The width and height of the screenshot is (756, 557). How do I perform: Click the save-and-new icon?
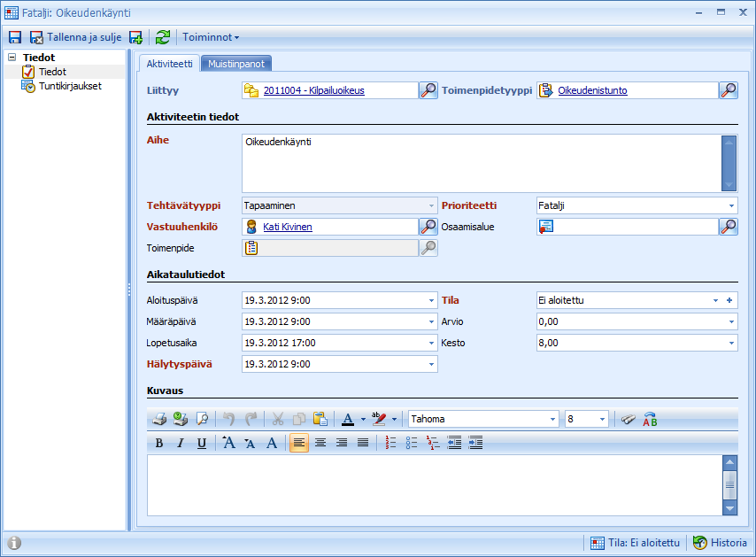tap(135, 37)
